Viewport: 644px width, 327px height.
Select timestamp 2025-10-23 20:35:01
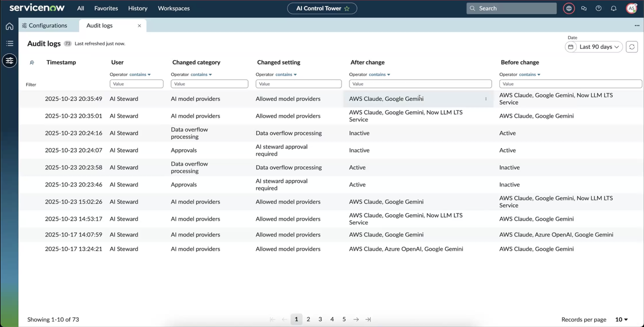(x=73, y=116)
